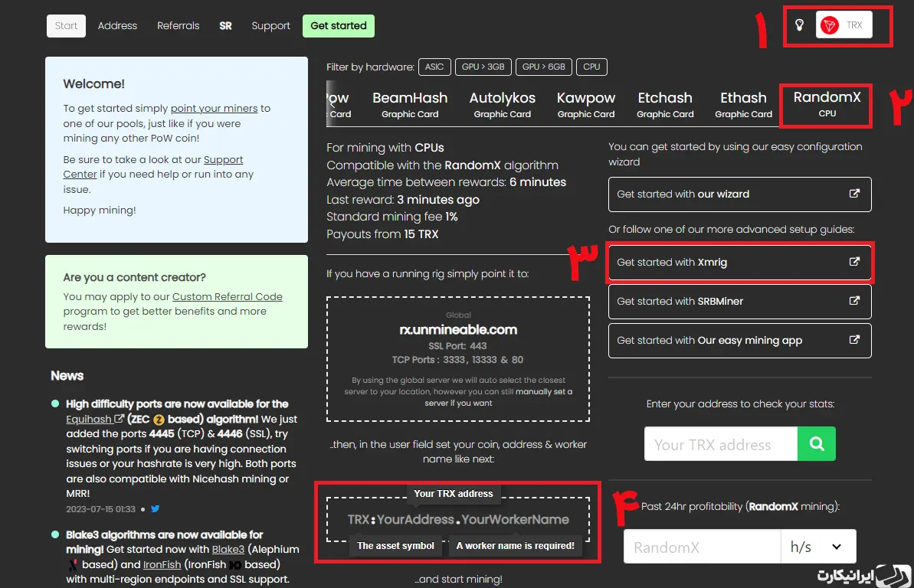The height and width of the screenshot is (588, 914).
Task: Filter hardware by GPU > 6GB
Action: [x=544, y=67]
